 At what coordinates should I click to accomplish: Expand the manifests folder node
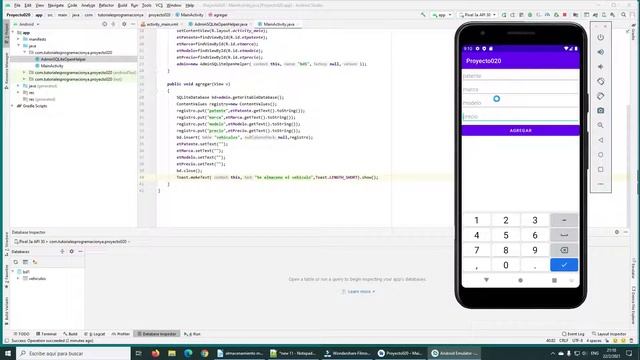(x=18, y=39)
